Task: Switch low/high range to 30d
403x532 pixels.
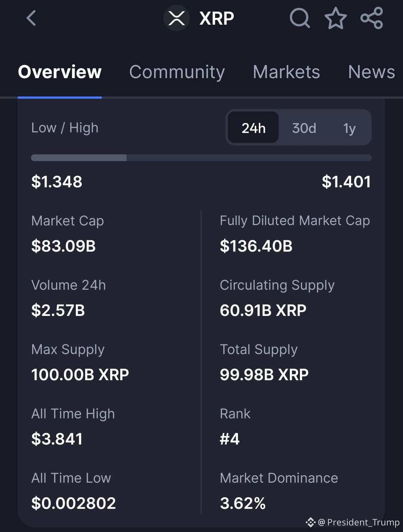Action: [x=304, y=128]
